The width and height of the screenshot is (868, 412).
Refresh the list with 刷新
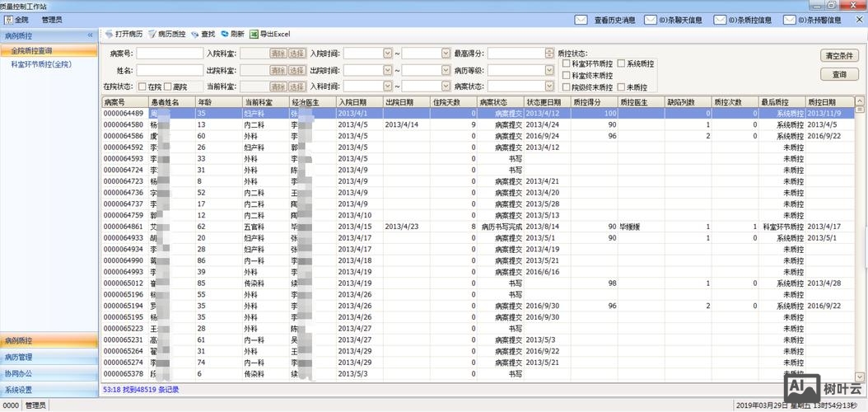232,34
